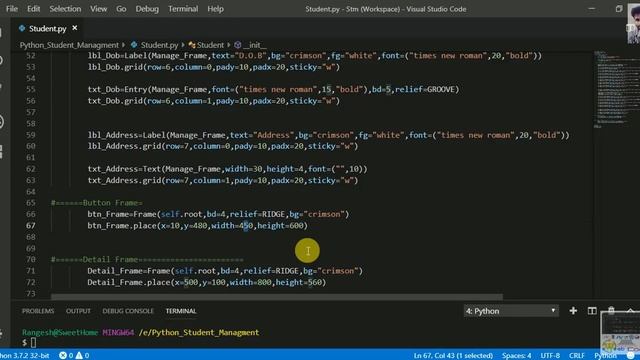
Task: Expand the Student class breadcrumb
Action: (x=210, y=45)
